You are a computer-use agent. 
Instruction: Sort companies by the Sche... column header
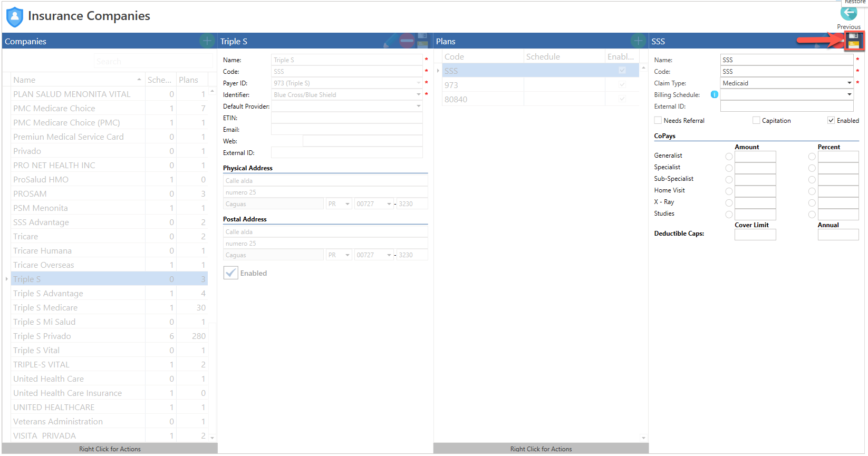(160, 80)
